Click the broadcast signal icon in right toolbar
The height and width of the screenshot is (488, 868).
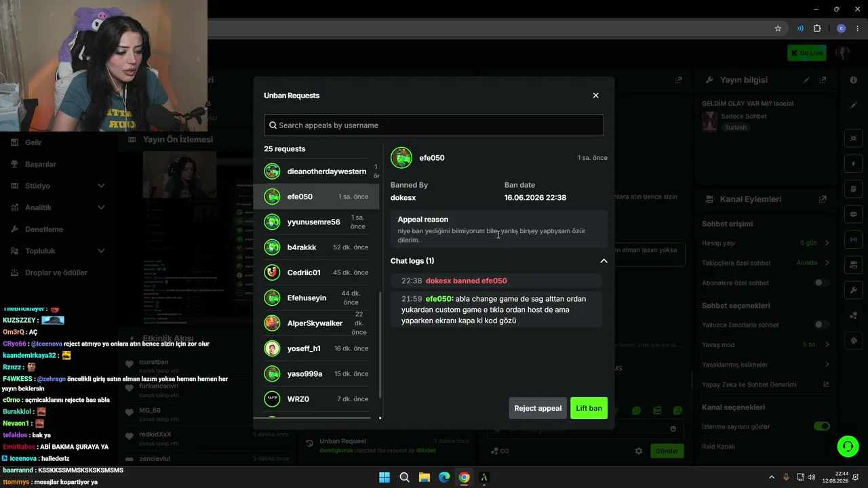853,239
